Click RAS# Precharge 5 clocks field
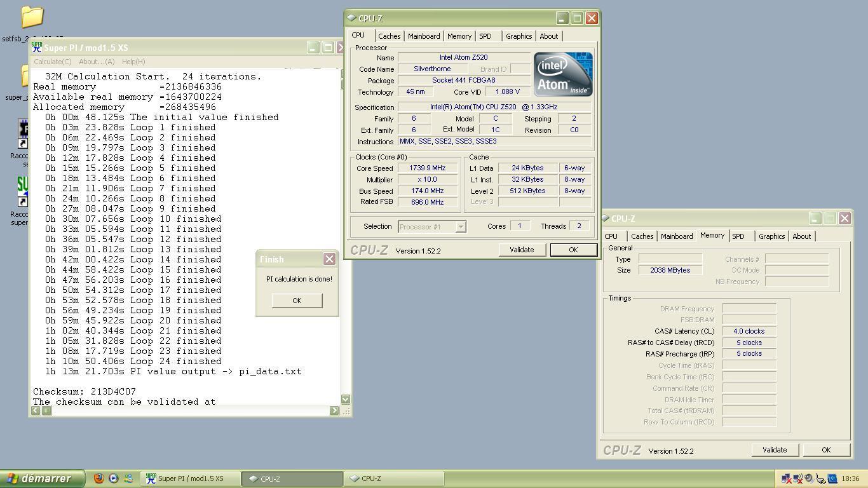 point(749,354)
